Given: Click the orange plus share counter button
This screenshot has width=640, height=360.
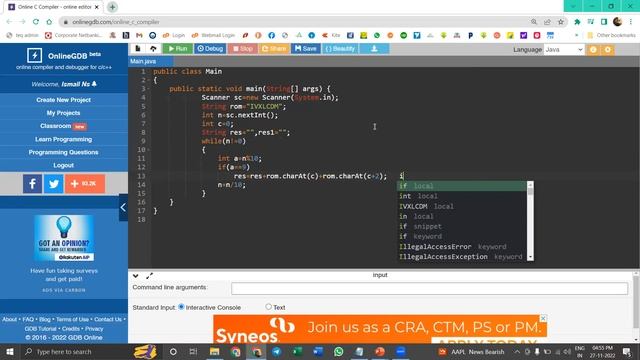Looking at the screenshot, I should point(85,184).
